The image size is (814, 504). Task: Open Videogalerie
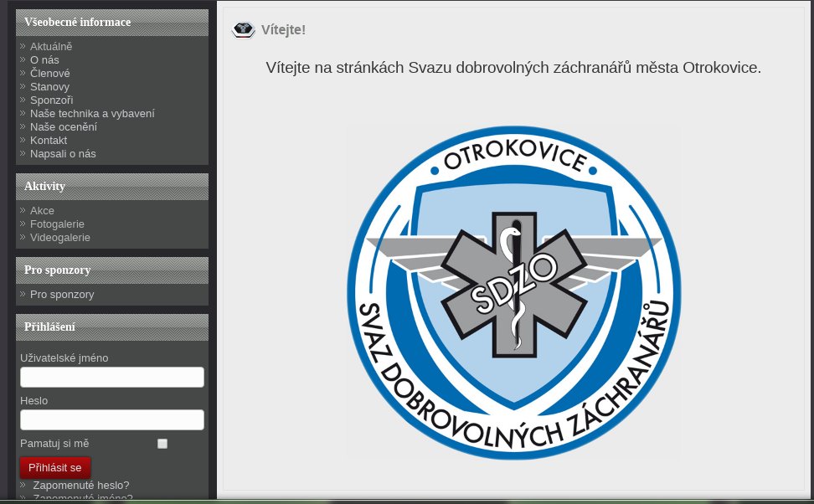point(60,238)
